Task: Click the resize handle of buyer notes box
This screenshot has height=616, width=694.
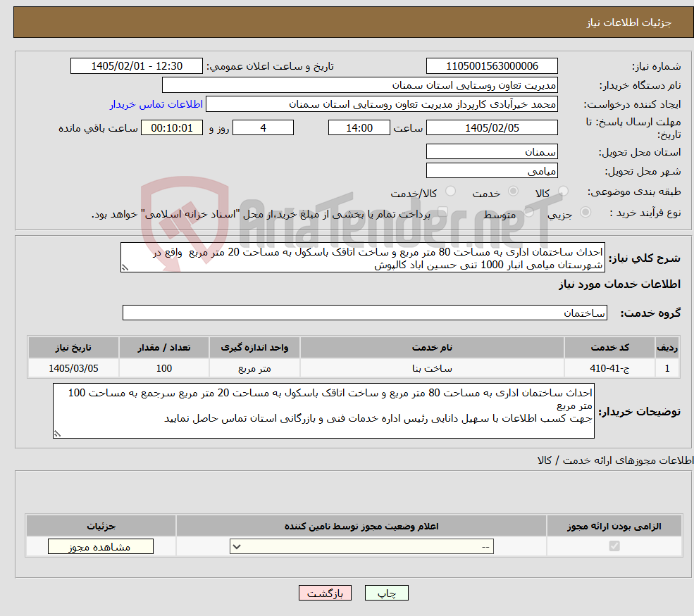Action: click(x=57, y=434)
